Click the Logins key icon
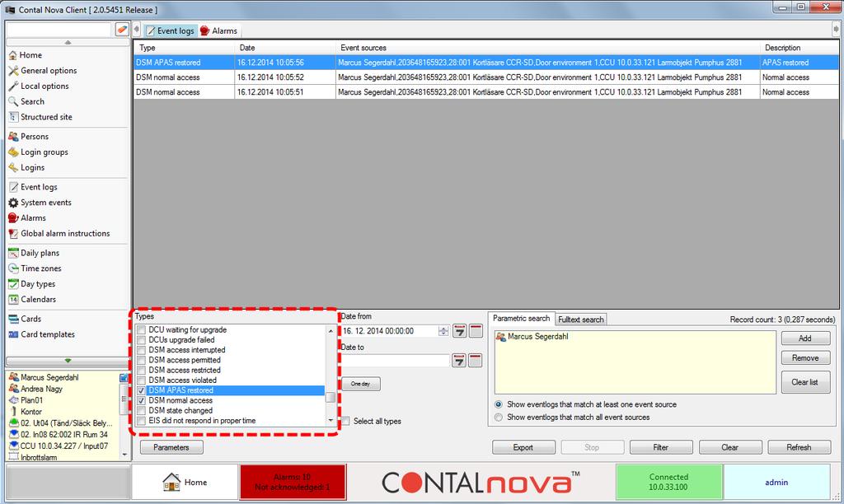The image size is (844, 504). point(13,168)
